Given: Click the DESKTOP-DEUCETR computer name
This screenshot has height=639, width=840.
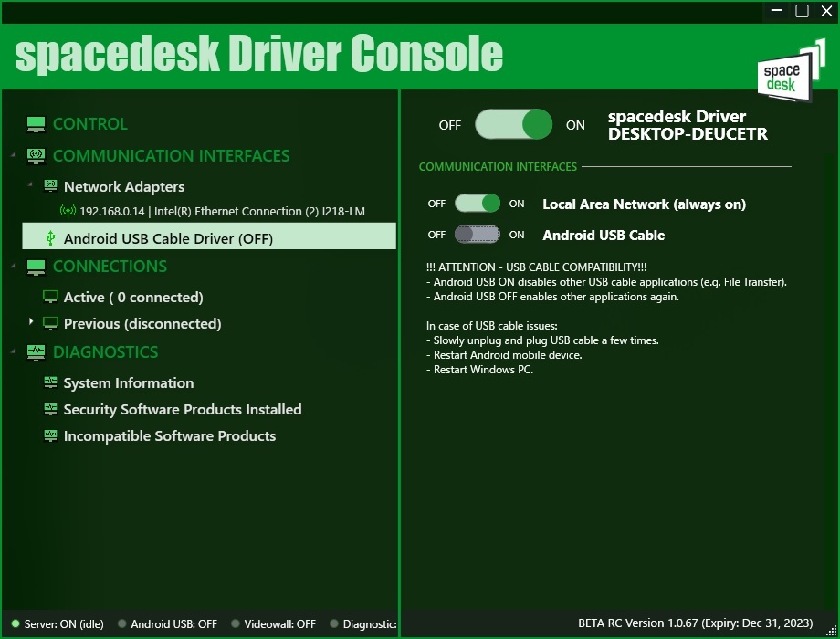Looking at the screenshot, I should (688, 134).
